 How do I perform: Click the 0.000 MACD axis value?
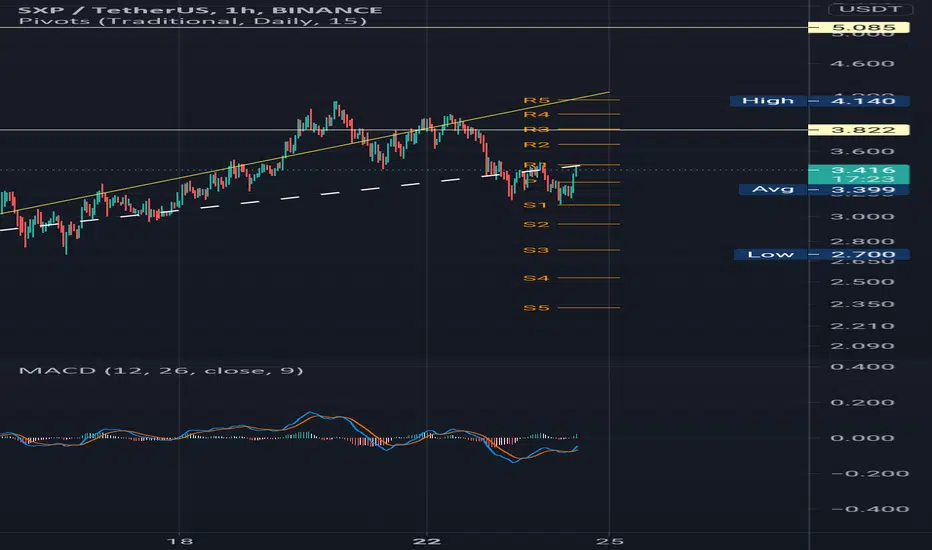(x=862, y=438)
